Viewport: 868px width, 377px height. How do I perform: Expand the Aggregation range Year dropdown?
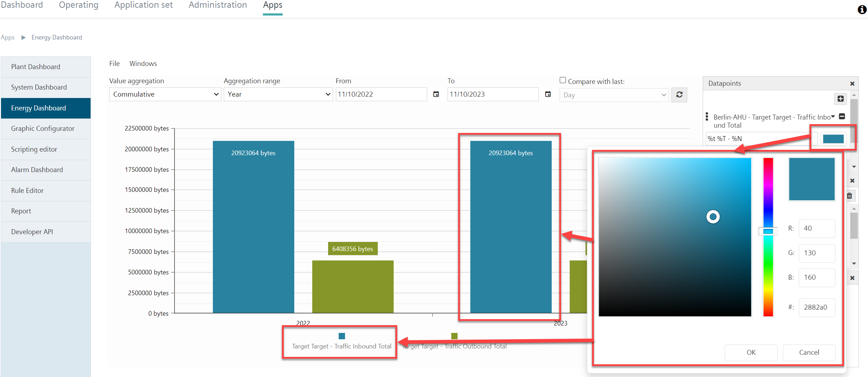pyautogui.click(x=278, y=94)
